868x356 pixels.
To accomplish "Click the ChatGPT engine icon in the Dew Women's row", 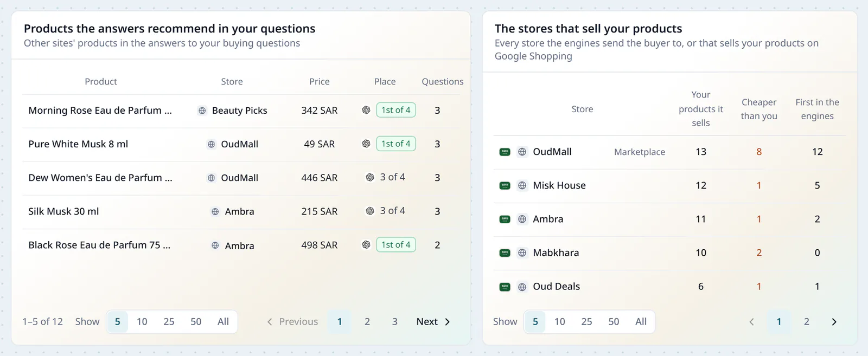I will (370, 177).
